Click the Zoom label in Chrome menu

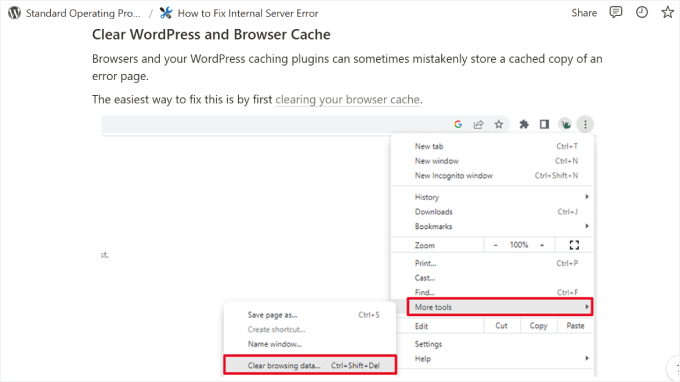pyautogui.click(x=425, y=245)
